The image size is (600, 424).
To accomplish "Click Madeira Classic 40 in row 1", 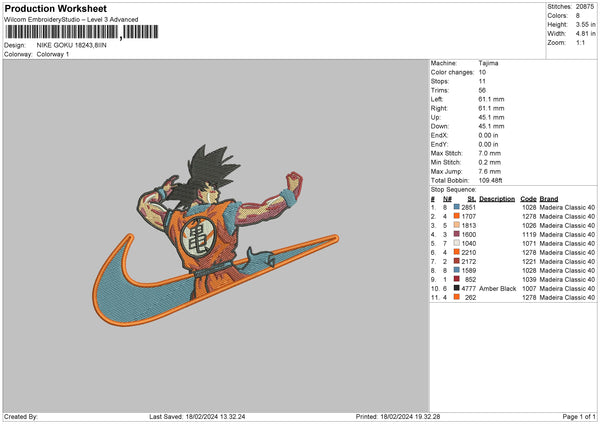I will [x=567, y=207].
